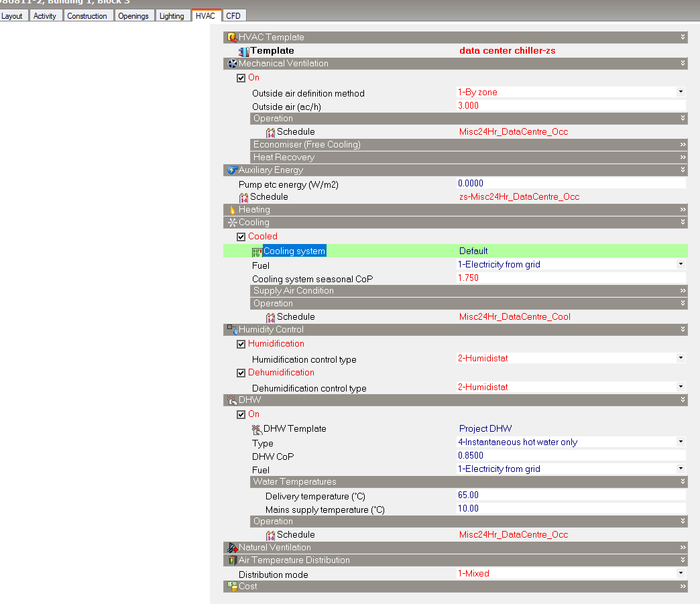Click the Cooling system icon
Viewport: 700px width, 604px height.
click(x=257, y=252)
